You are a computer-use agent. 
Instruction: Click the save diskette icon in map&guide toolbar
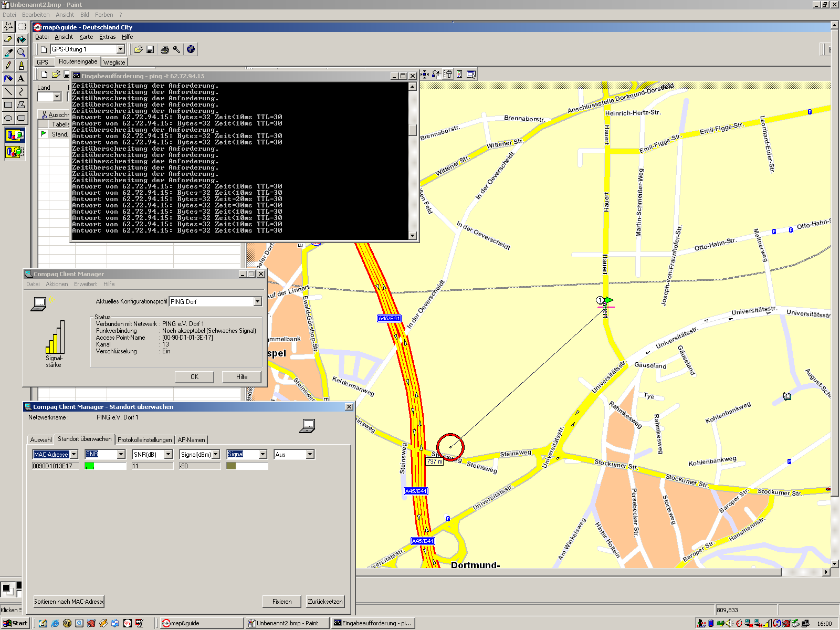tap(150, 49)
